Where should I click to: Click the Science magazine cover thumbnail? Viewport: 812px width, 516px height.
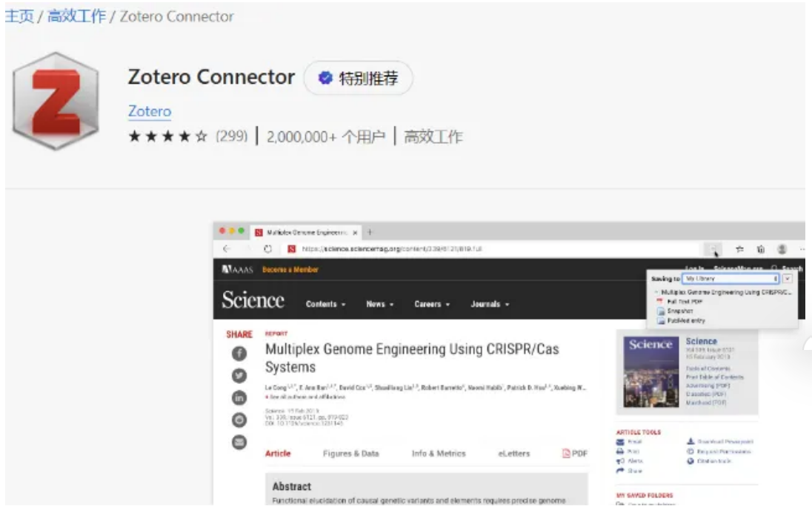pos(651,372)
